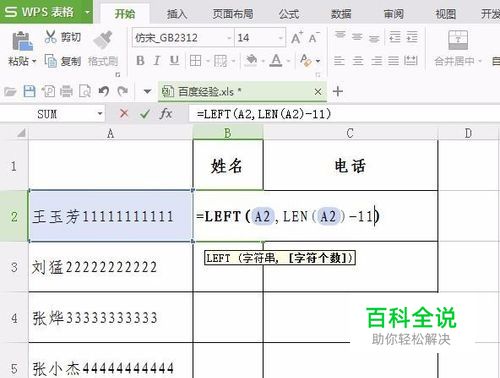
Task: Increase font size with the A+ icon
Action: pyautogui.click(x=297, y=38)
